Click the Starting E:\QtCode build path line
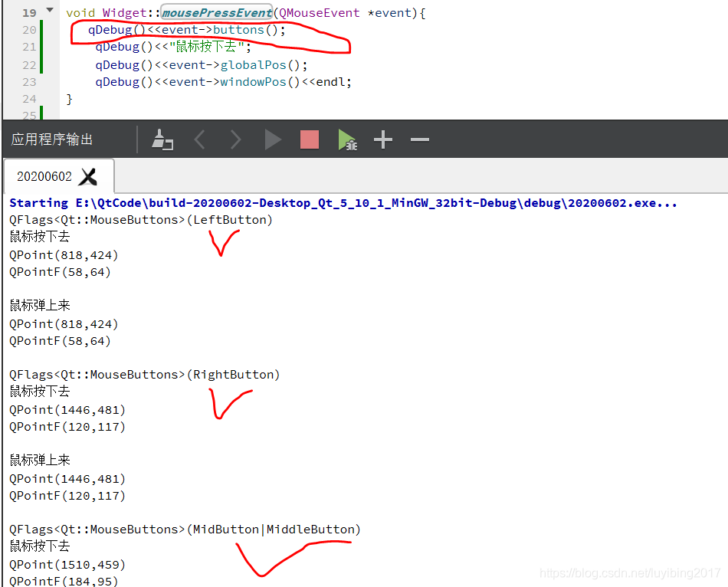 click(343, 203)
